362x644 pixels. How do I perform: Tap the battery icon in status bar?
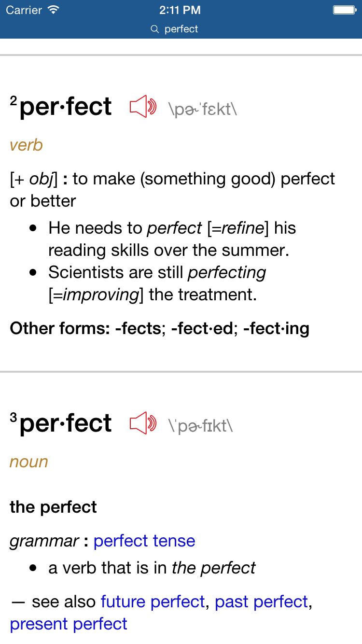(x=344, y=10)
